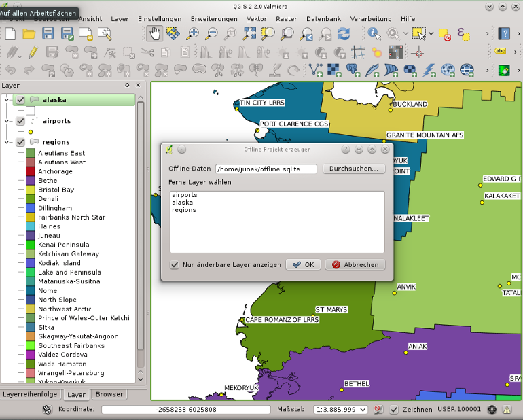Click the Durchsuchen... button
This screenshot has height=420, width=523.
(354, 169)
